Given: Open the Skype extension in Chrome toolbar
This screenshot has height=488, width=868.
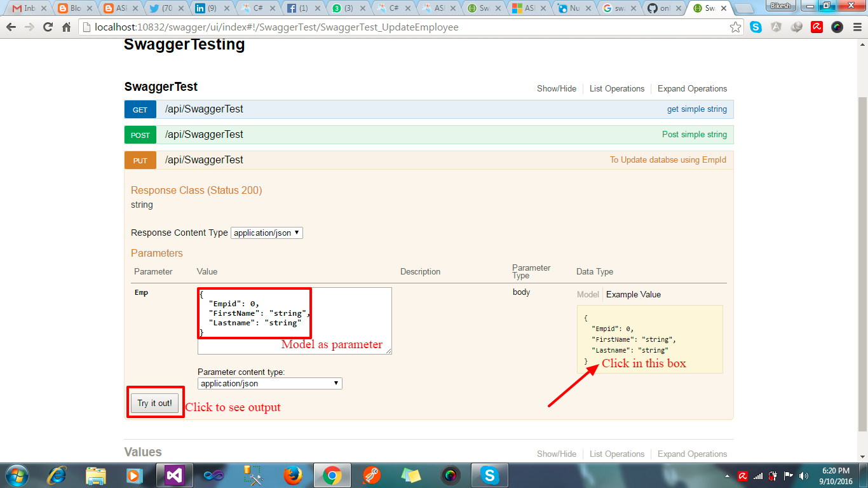Looking at the screenshot, I should (756, 27).
